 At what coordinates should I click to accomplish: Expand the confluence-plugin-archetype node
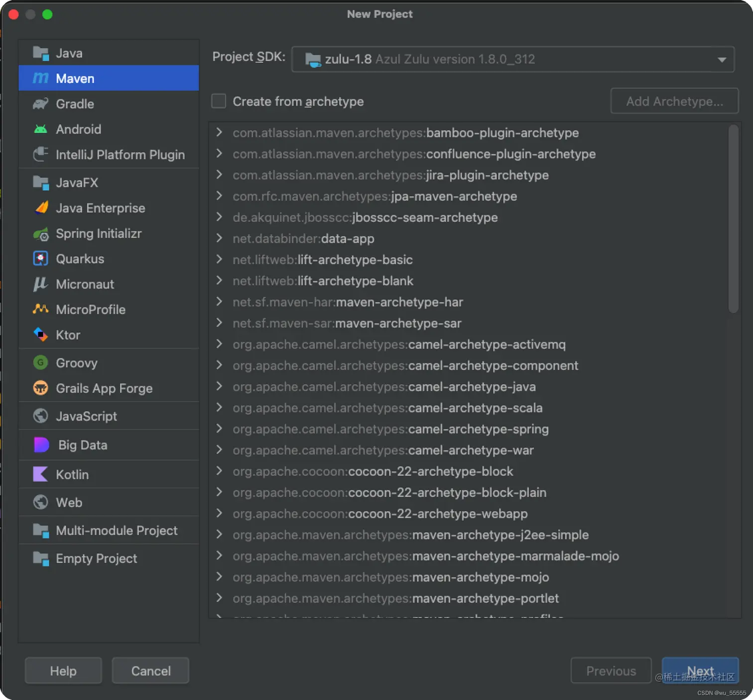(219, 153)
